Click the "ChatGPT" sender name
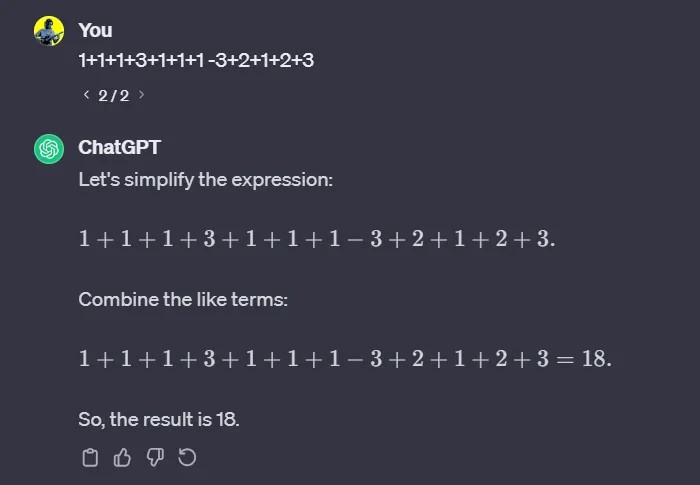Screen dimensions: 700x485 [x=119, y=148]
